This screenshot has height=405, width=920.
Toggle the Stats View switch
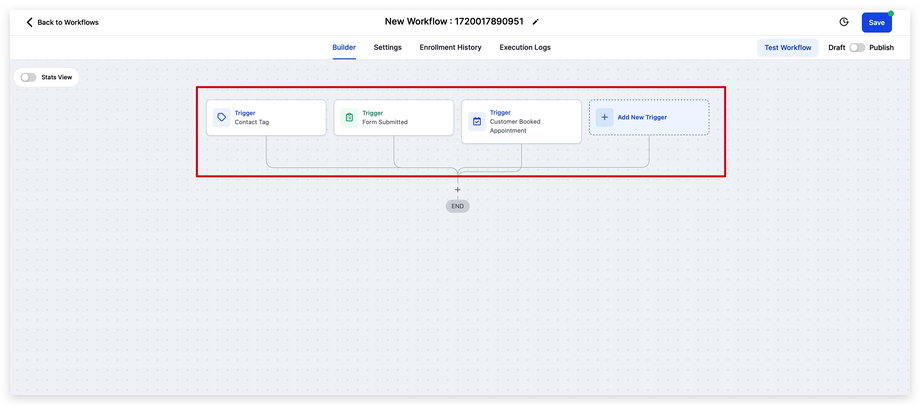point(28,77)
